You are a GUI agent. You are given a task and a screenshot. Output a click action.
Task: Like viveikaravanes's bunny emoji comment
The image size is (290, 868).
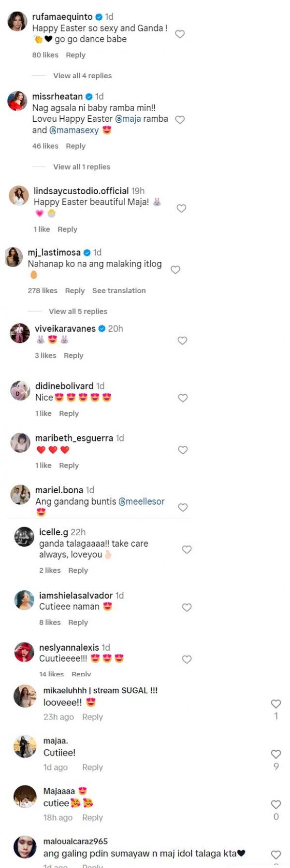tap(182, 341)
